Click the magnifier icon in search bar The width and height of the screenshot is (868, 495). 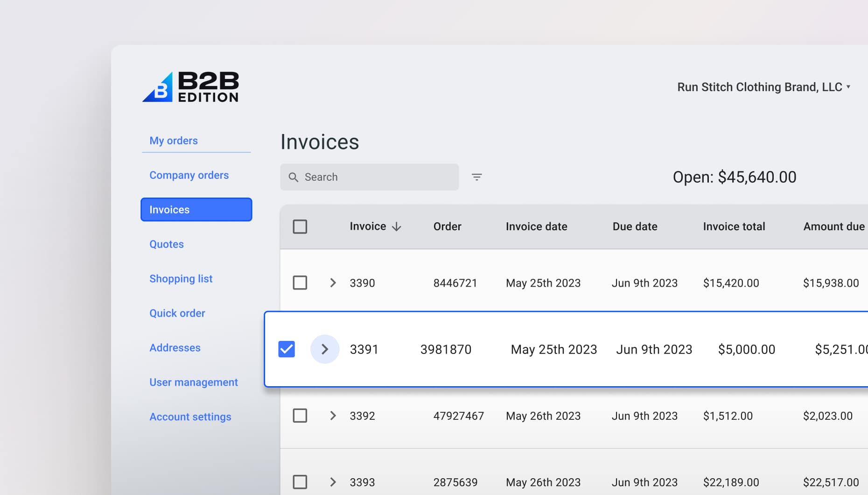293,177
